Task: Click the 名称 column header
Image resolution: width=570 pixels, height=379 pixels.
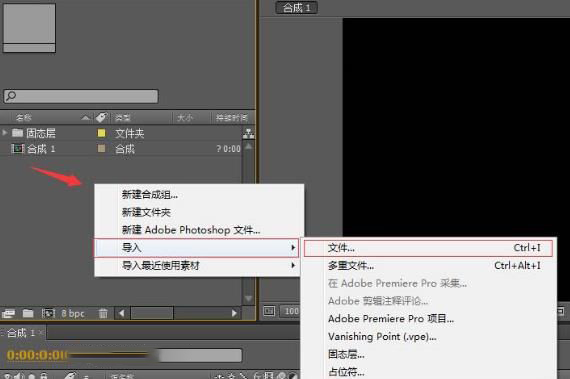Action: pyautogui.click(x=24, y=117)
